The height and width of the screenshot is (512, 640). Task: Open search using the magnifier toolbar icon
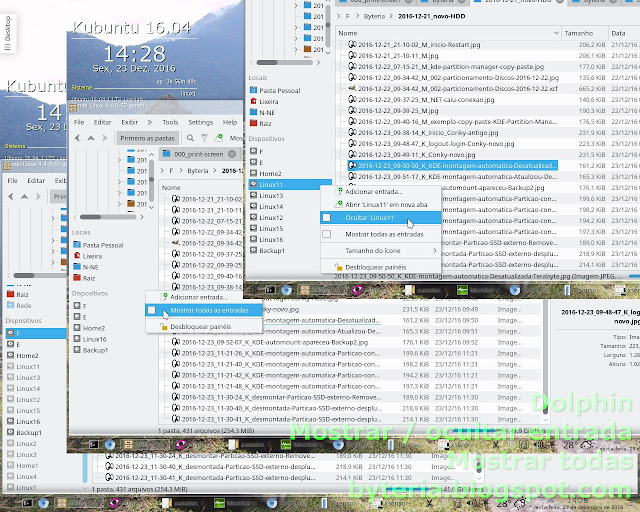[x=190, y=138]
